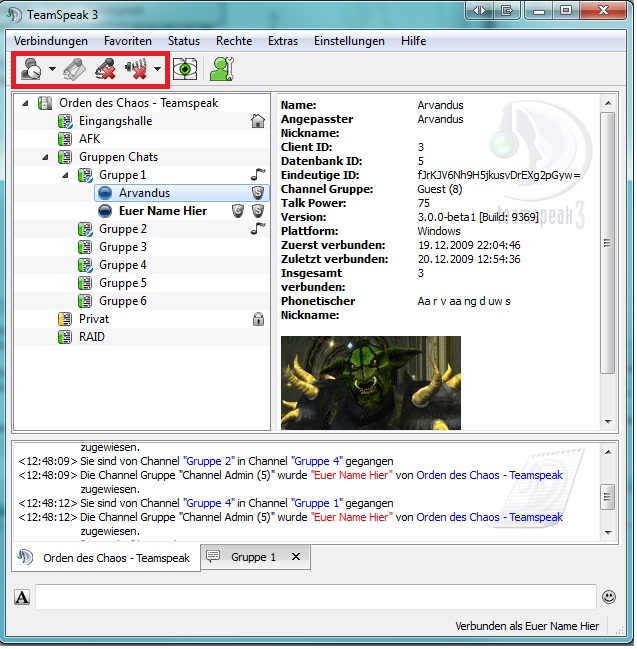Viewport: 637px width, 649px height.
Task: Collapse the Gruppe 1 channel
Action: (65, 175)
